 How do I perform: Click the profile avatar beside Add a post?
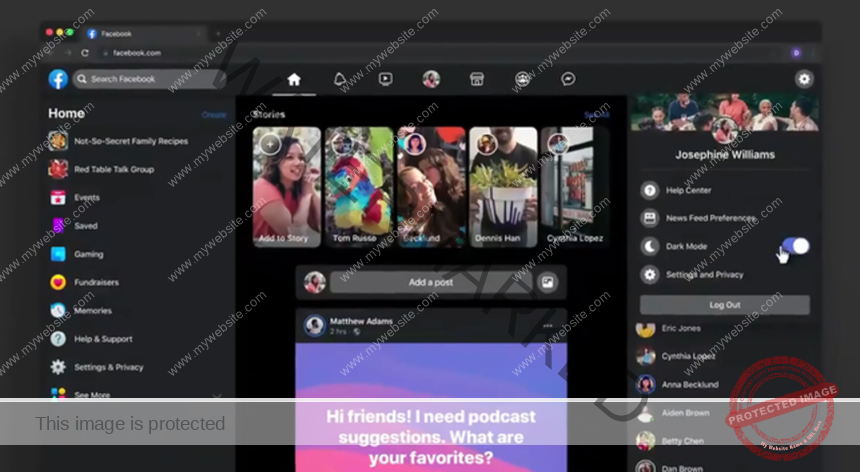(x=315, y=282)
